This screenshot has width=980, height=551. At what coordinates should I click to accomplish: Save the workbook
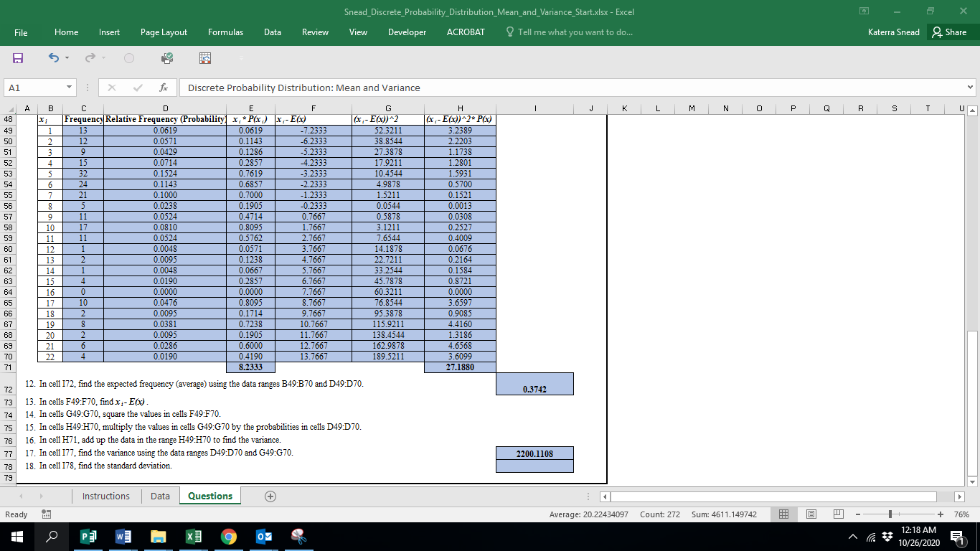click(x=16, y=58)
